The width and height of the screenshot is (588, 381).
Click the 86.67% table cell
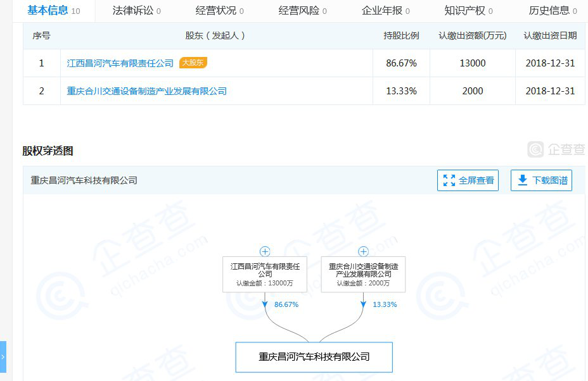pos(401,63)
